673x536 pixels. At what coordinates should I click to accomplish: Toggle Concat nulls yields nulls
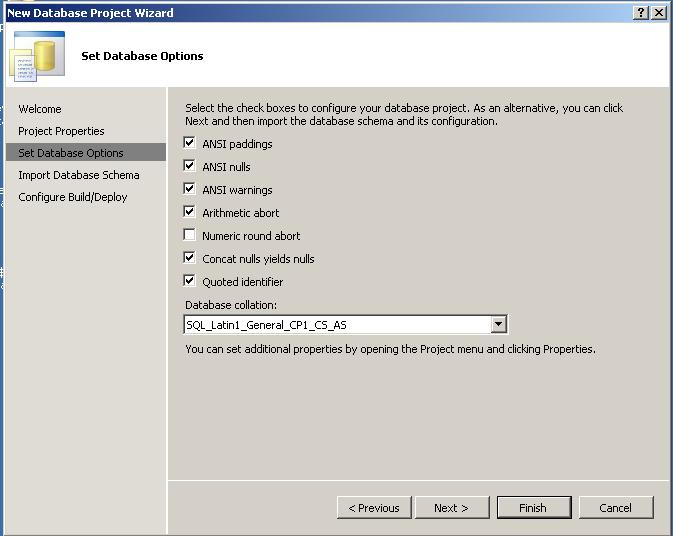pyautogui.click(x=189, y=257)
